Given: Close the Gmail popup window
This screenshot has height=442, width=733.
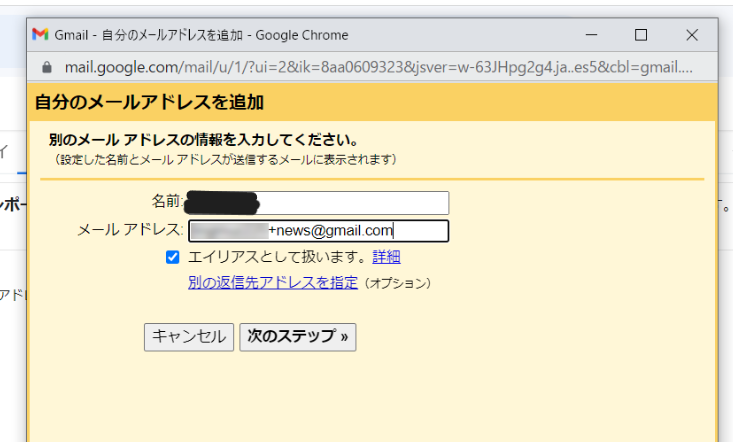Looking at the screenshot, I should point(692,35).
